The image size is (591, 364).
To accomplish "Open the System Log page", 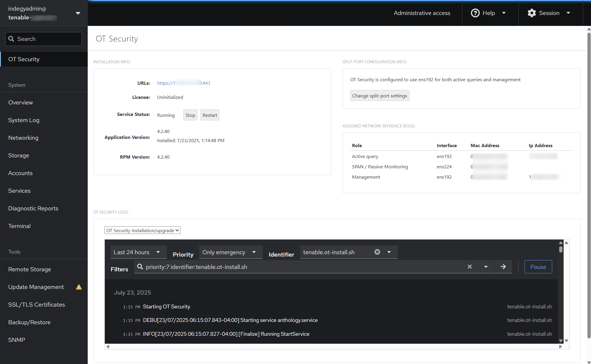I will coord(24,120).
